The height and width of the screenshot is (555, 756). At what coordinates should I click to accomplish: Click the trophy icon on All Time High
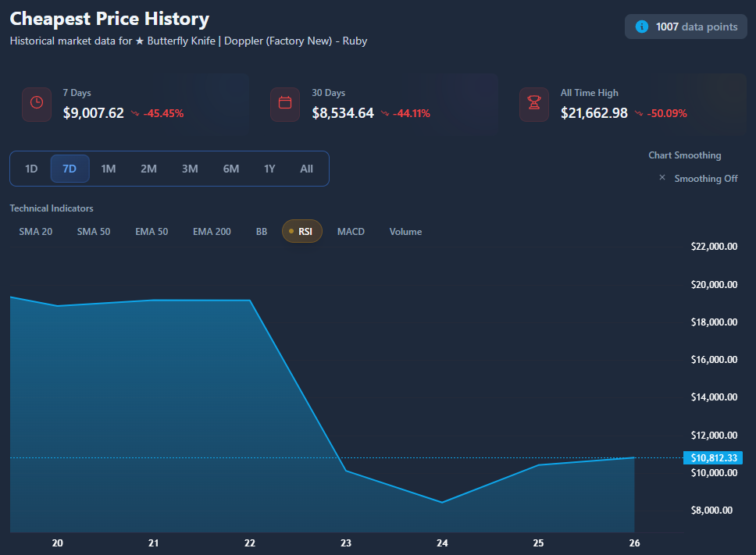pos(534,103)
